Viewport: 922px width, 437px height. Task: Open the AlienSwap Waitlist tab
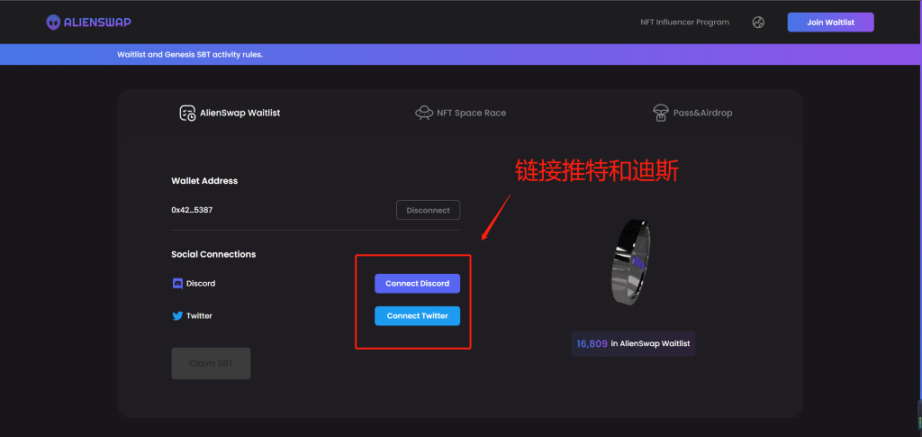241,113
